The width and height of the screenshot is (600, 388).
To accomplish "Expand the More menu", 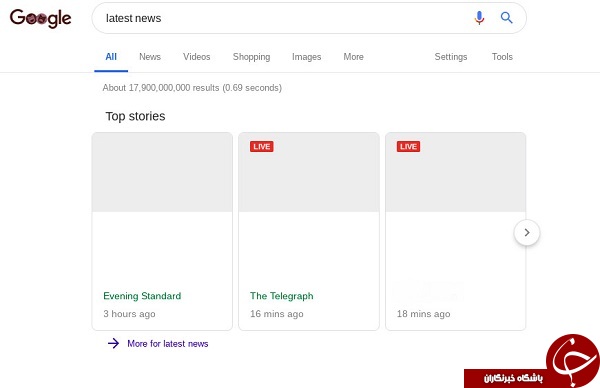I will (x=354, y=57).
